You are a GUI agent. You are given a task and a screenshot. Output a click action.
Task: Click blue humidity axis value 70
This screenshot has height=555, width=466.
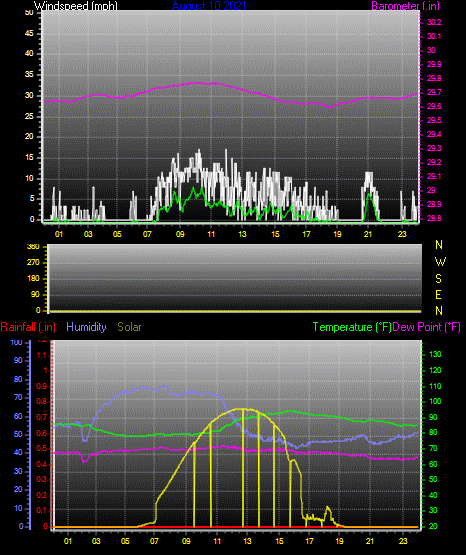point(18,397)
